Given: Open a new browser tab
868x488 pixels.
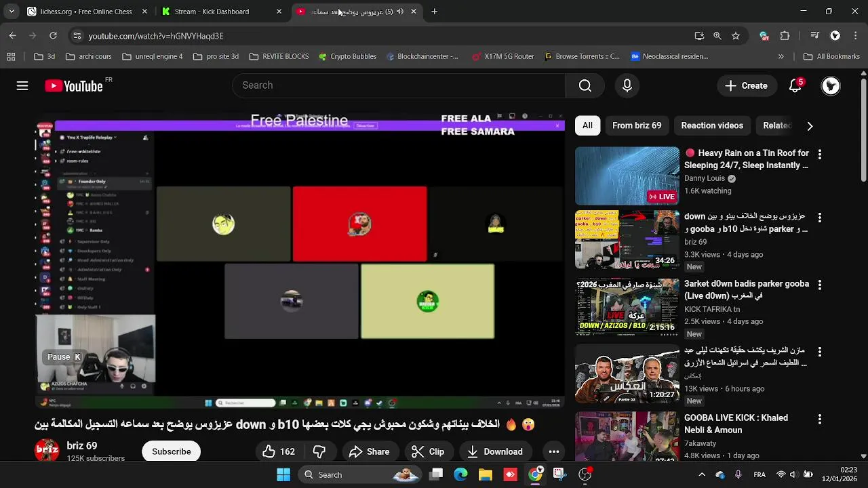Looking at the screenshot, I should point(435,12).
